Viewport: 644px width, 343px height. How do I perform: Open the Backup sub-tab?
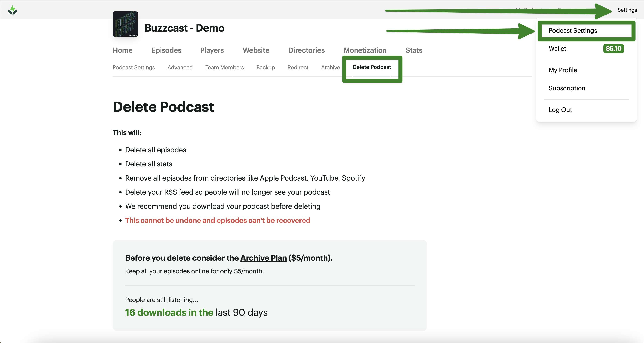point(266,67)
